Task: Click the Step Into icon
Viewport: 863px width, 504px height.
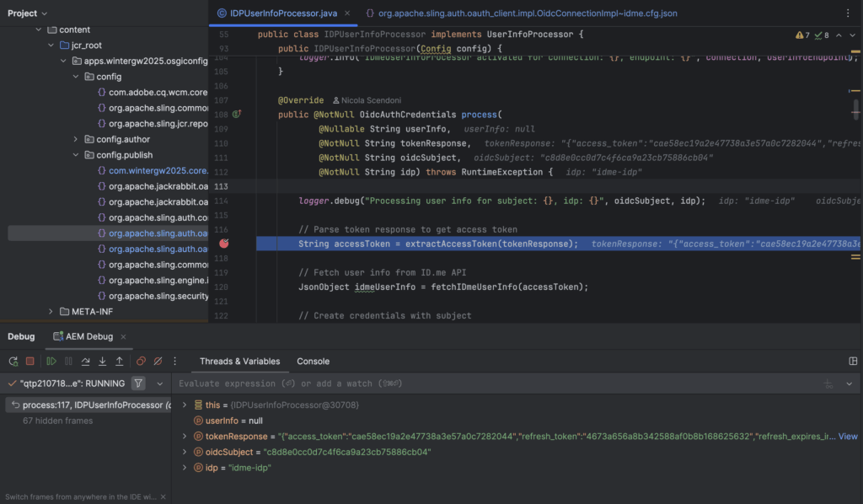Action: [102, 362]
